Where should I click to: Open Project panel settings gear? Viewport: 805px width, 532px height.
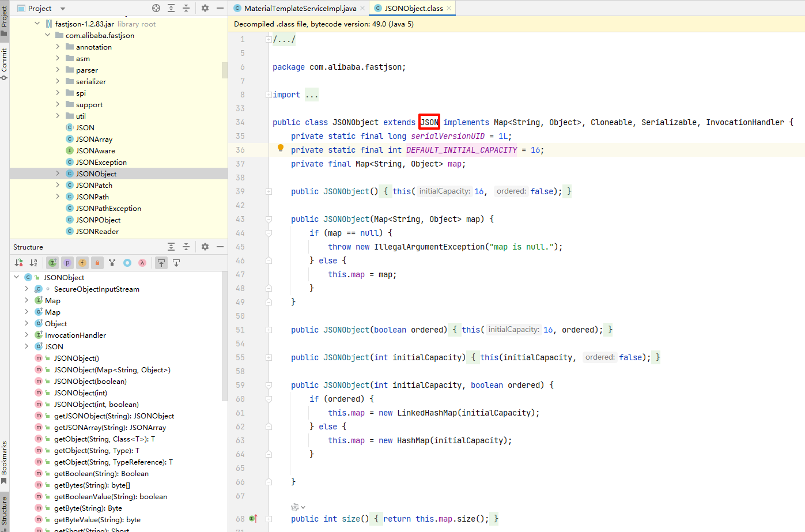[205, 8]
